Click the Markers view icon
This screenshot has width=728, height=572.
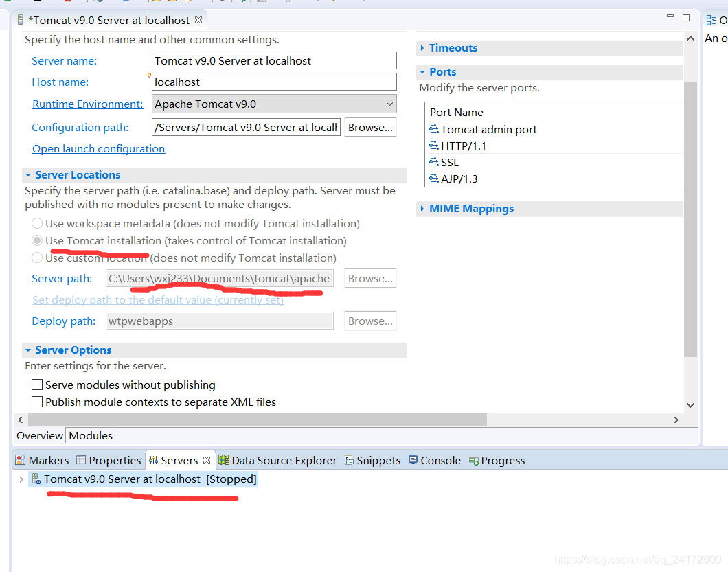(20, 459)
